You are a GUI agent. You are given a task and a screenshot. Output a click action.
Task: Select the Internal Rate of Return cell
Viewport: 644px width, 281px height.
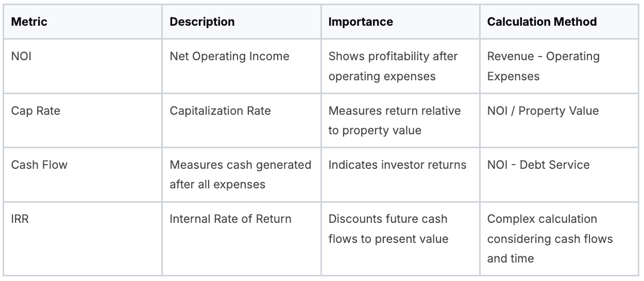[x=230, y=219]
